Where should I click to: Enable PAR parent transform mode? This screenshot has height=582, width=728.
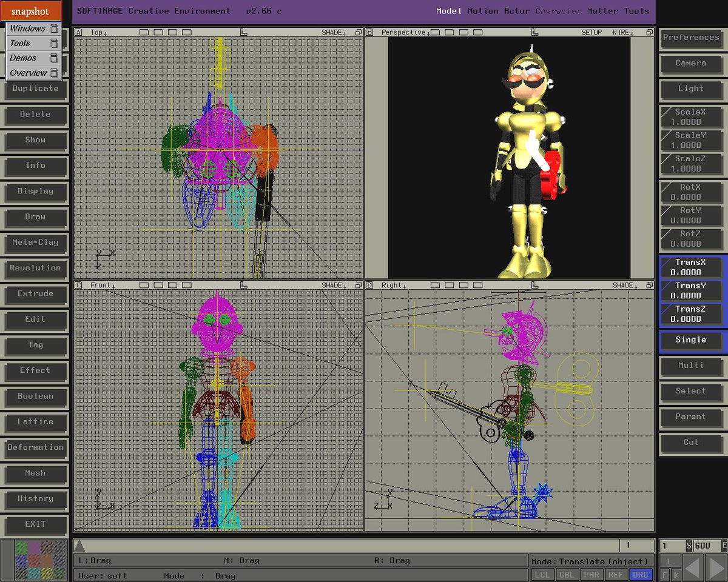591,575
